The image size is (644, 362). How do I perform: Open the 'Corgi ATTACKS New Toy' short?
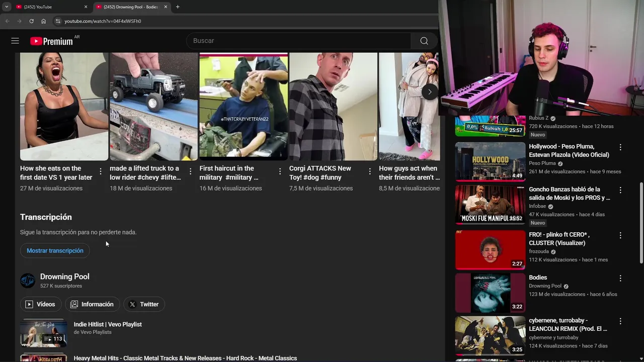click(333, 107)
